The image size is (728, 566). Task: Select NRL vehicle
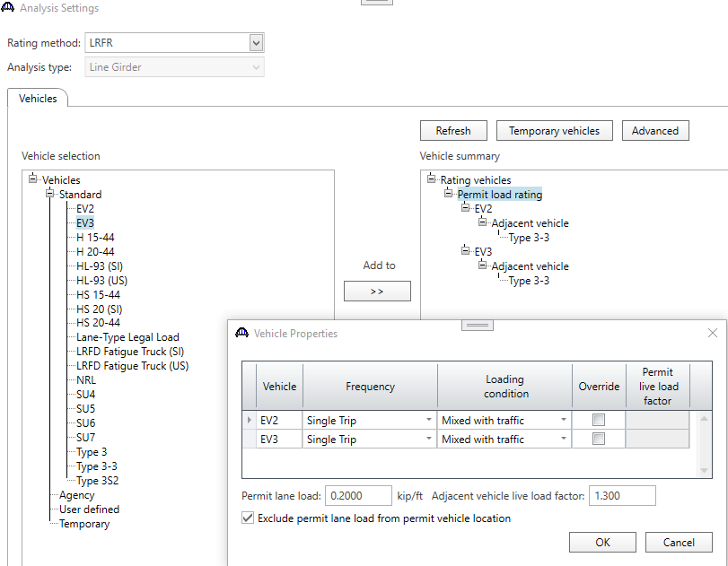[86, 380]
